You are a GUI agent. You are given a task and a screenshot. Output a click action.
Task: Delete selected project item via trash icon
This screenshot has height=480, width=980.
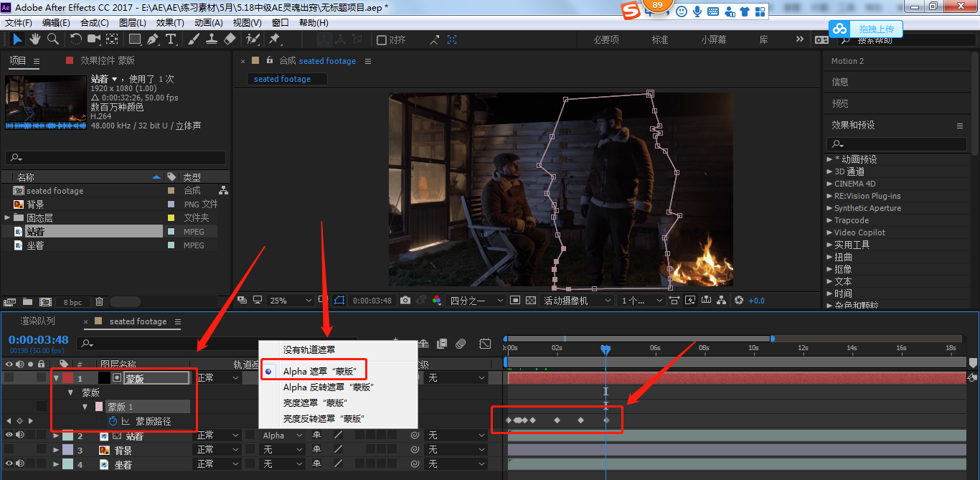tap(100, 302)
